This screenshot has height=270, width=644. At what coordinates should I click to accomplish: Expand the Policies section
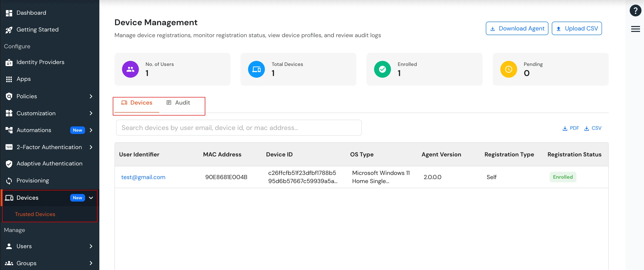91,96
